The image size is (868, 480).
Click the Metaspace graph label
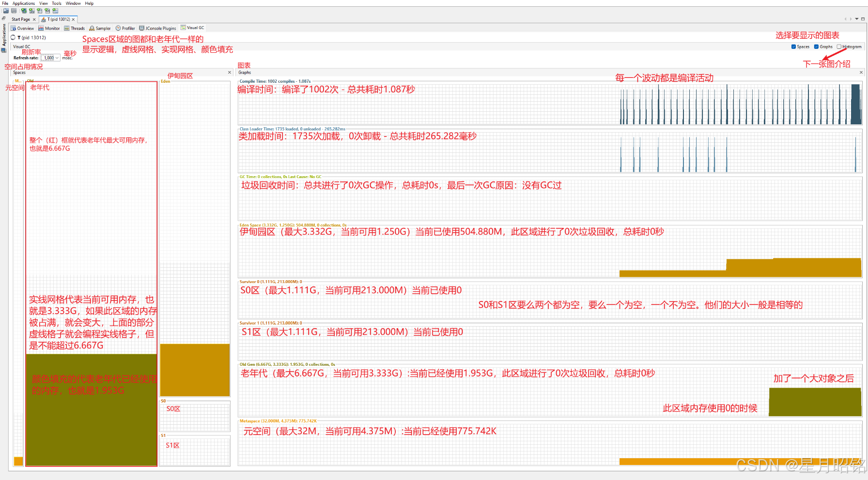click(278, 421)
